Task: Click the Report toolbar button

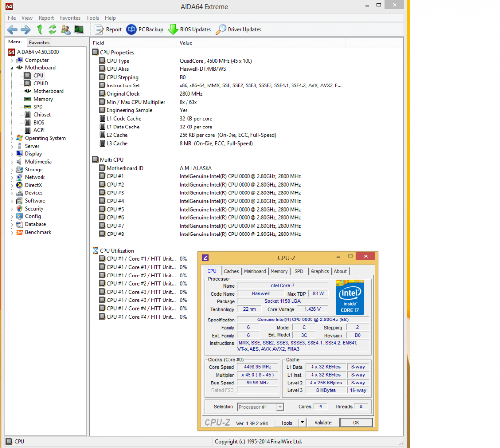Action: 108,30
